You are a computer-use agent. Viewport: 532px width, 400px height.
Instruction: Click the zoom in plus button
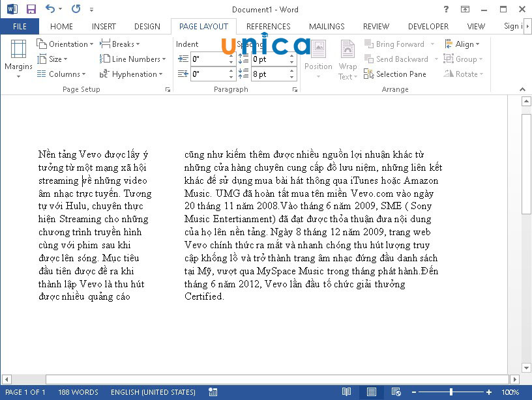488,392
